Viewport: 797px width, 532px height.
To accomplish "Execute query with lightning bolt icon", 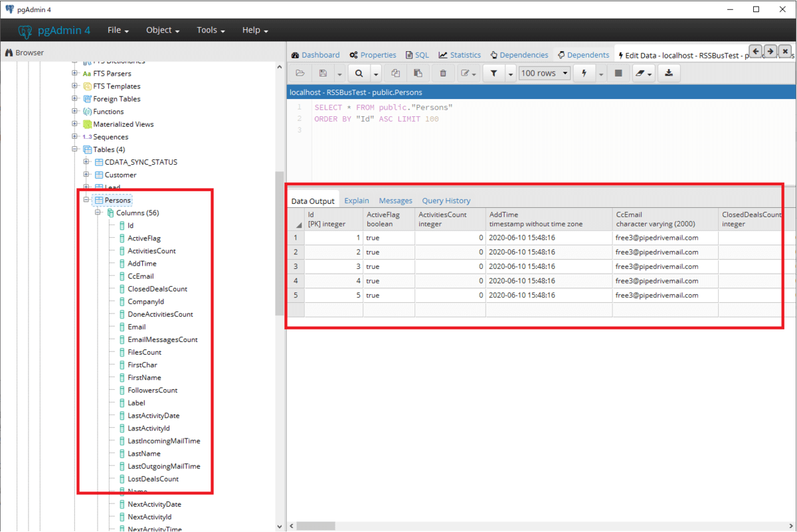I will click(x=584, y=73).
